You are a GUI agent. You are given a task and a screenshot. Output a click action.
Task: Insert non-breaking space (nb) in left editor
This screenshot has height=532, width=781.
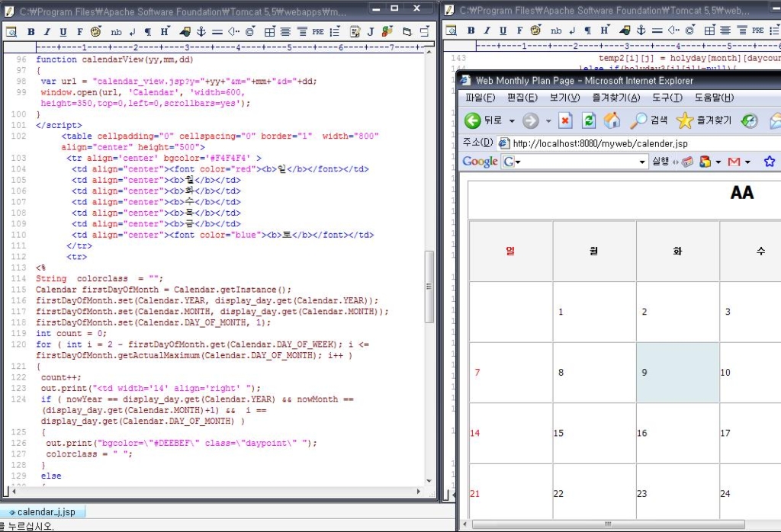116,32
